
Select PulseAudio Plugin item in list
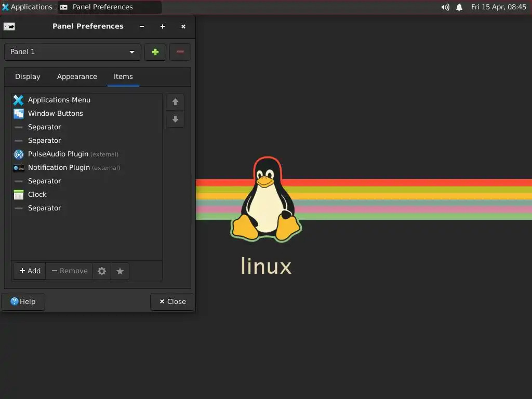(87, 154)
